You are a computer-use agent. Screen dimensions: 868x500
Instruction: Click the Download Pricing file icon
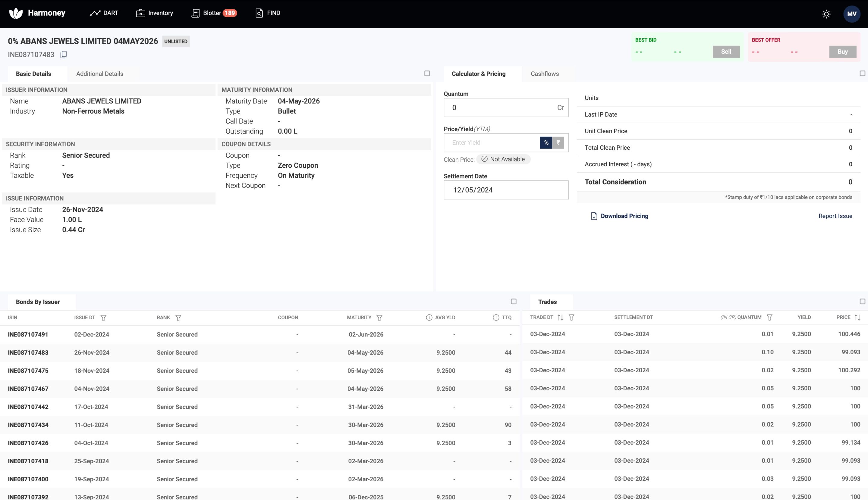pyautogui.click(x=594, y=216)
